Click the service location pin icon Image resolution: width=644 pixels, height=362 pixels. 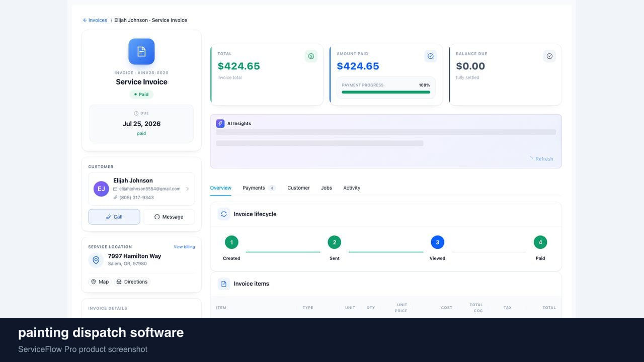(x=96, y=260)
